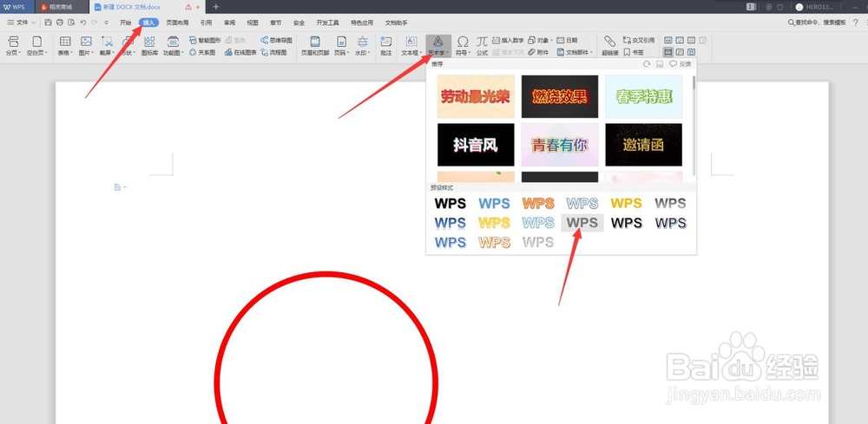Click Insert Number (插入数字)
This screenshot has height=424, width=868.
[x=508, y=41]
